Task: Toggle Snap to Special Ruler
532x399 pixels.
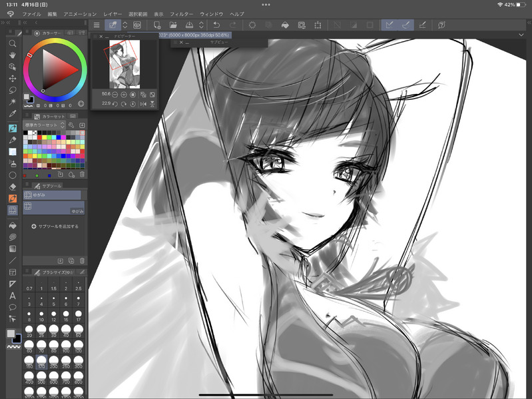Action: pyautogui.click(x=405, y=25)
